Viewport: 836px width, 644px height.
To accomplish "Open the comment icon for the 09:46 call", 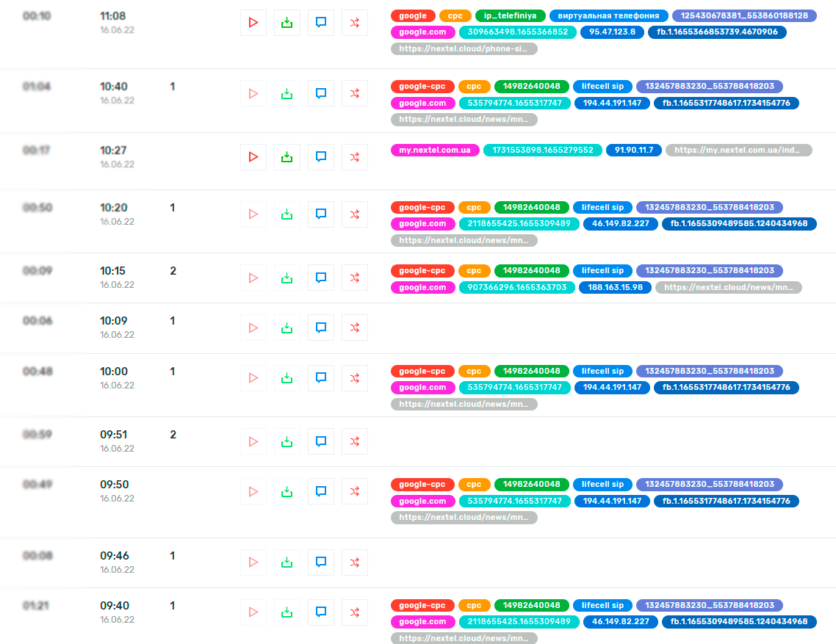I will 321,562.
